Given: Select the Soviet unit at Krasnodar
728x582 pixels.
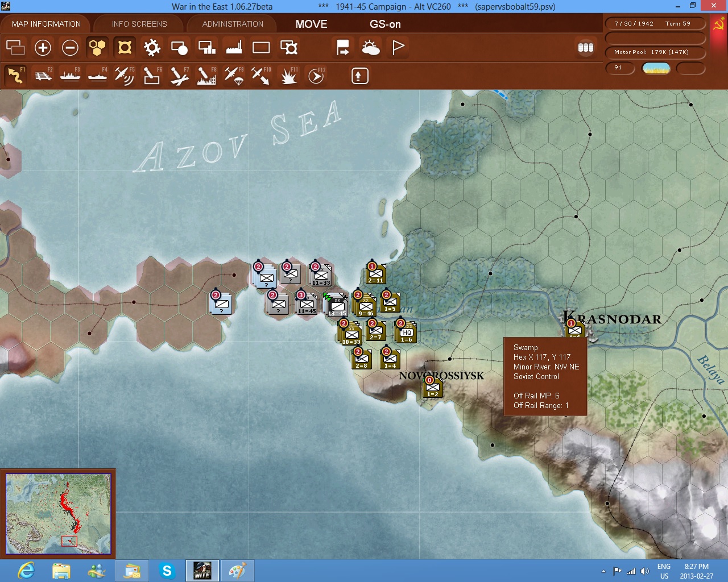Looking at the screenshot, I should (574, 329).
